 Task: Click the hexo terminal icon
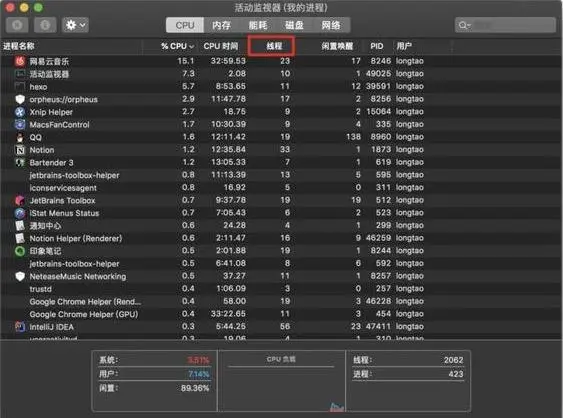point(20,87)
